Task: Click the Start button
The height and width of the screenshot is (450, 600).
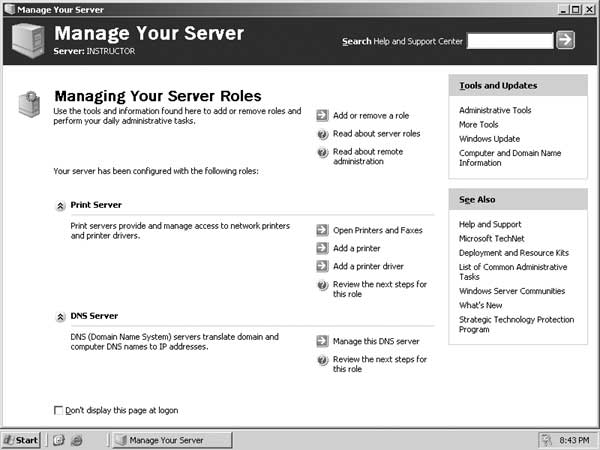Action: [x=21, y=440]
